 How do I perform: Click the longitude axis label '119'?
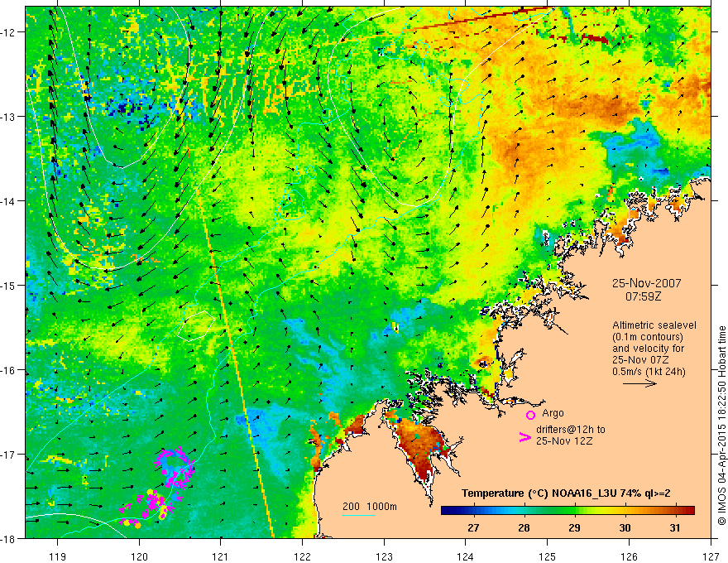[58, 556]
